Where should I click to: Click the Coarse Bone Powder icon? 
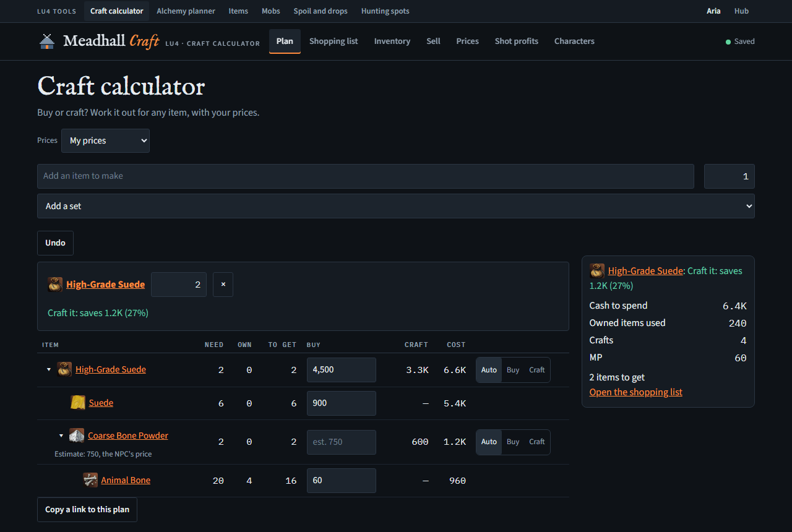point(77,435)
